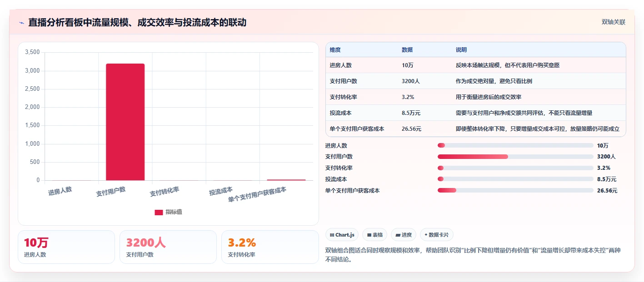Click the icon in the 表格 chip
The height and width of the screenshot is (282, 644).
pyautogui.click(x=369, y=235)
